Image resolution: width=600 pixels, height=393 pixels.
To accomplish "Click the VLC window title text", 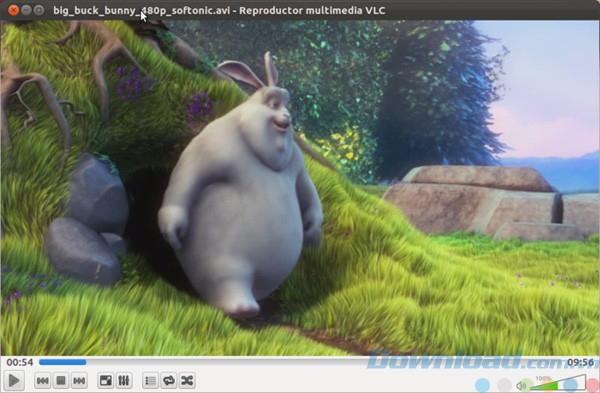I will pyautogui.click(x=219, y=10).
